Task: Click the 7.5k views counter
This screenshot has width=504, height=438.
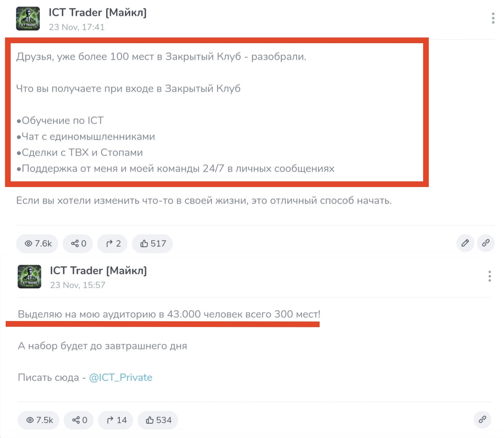Action: pyautogui.click(x=39, y=420)
